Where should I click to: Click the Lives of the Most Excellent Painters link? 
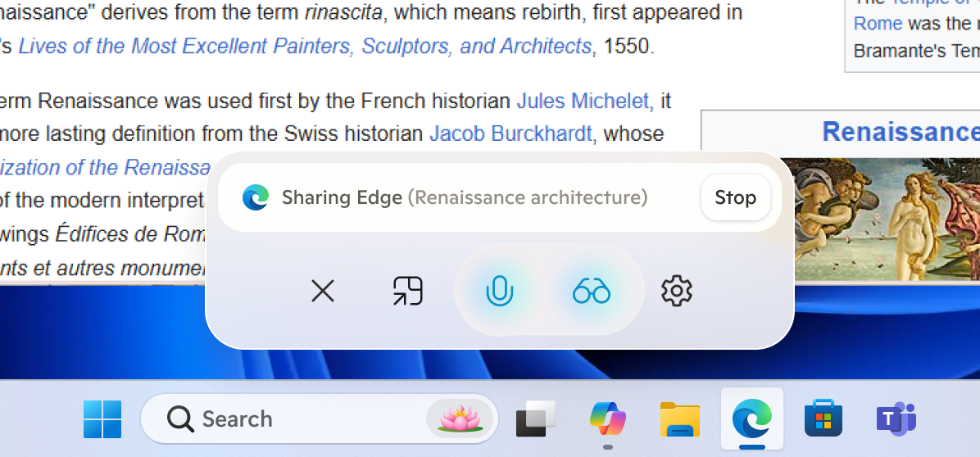(x=305, y=46)
